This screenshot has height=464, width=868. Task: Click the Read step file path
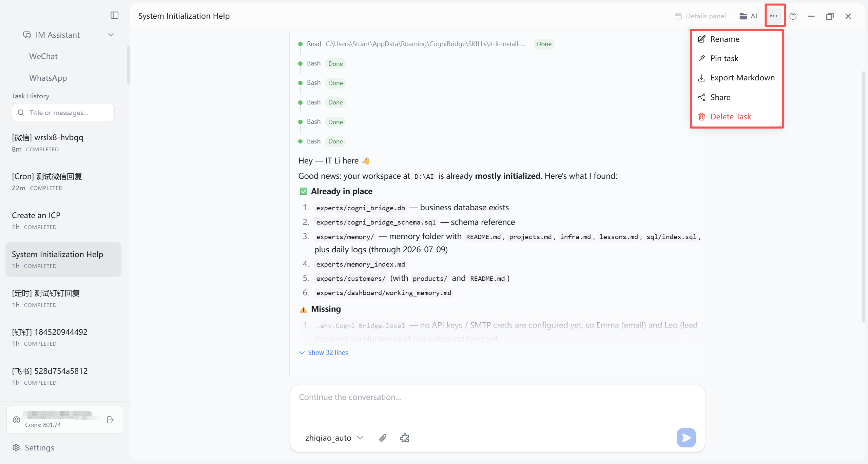tap(426, 44)
